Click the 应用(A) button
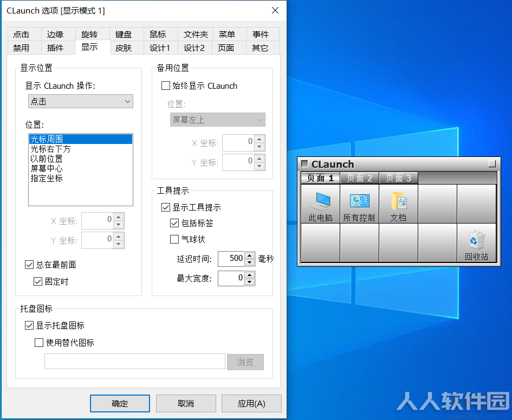The height and width of the screenshot is (420, 512). coord(251,404)
